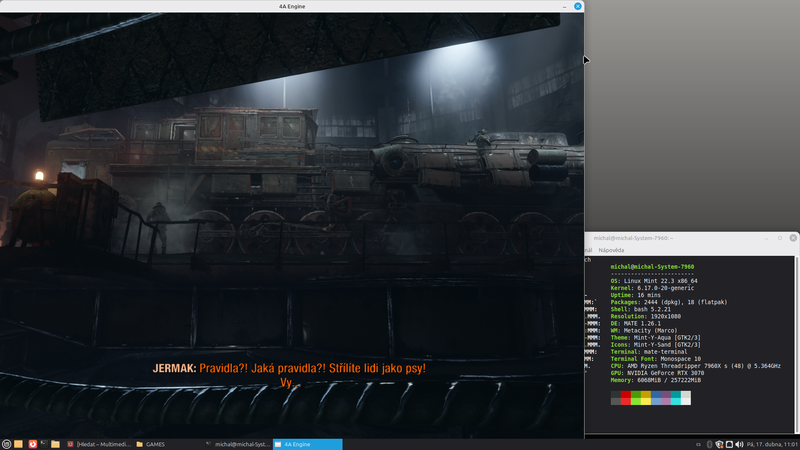This screenshot has width=800, height=450.
Task: Click the 'Icons: Mint-Y-Sand' line
Action: coord(656,345)
